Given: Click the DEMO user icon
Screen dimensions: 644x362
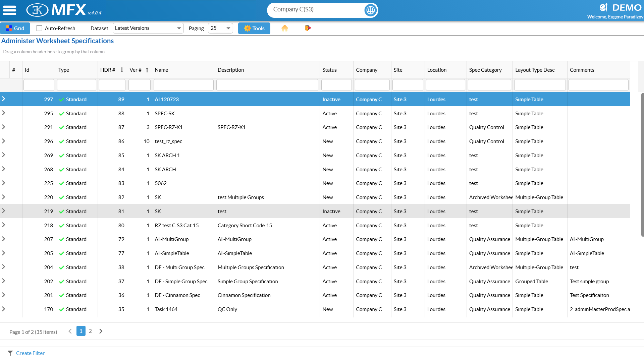Looking at the screenshot, I should [603, 7].
